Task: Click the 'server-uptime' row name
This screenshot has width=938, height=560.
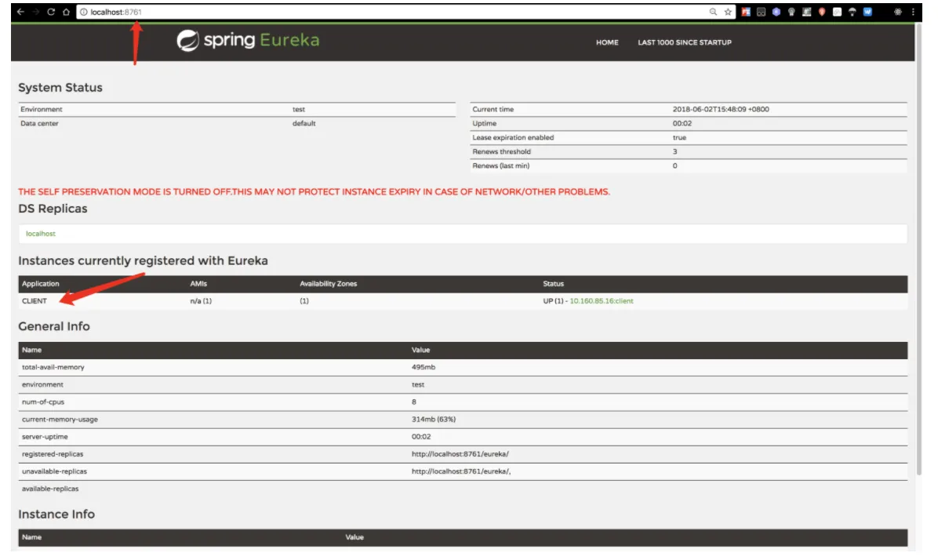Action: click(45, 437)
